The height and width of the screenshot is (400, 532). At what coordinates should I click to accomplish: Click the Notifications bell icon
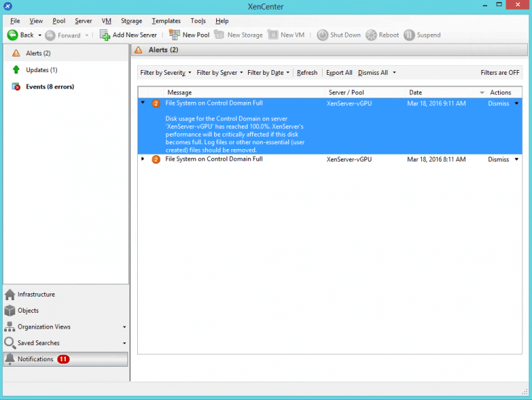(x=10, y=359)
